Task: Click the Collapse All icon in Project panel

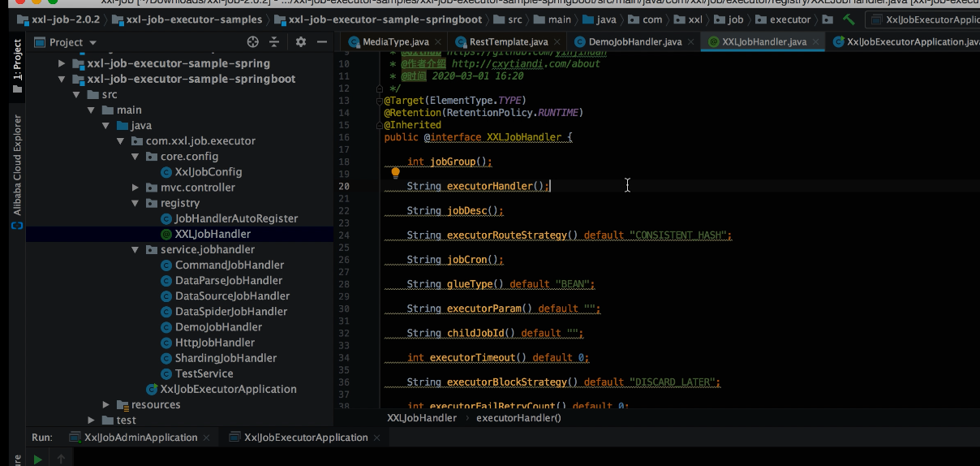Action: pos(275,42)
